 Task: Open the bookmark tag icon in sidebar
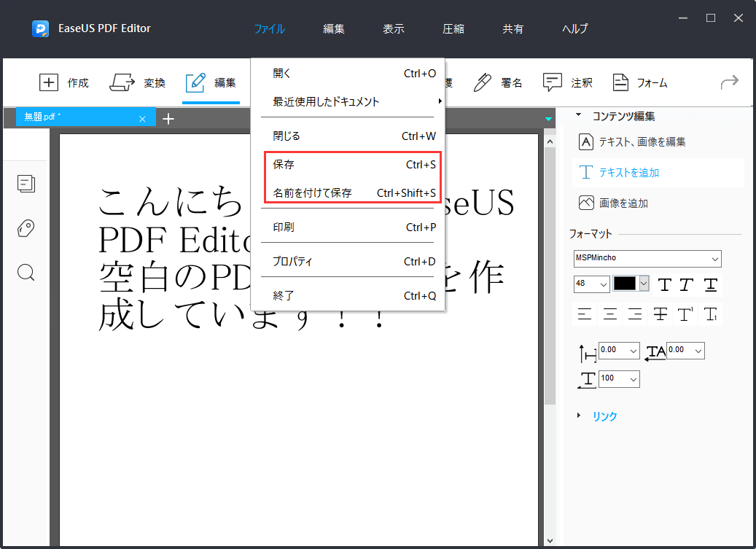pos(26,228)
